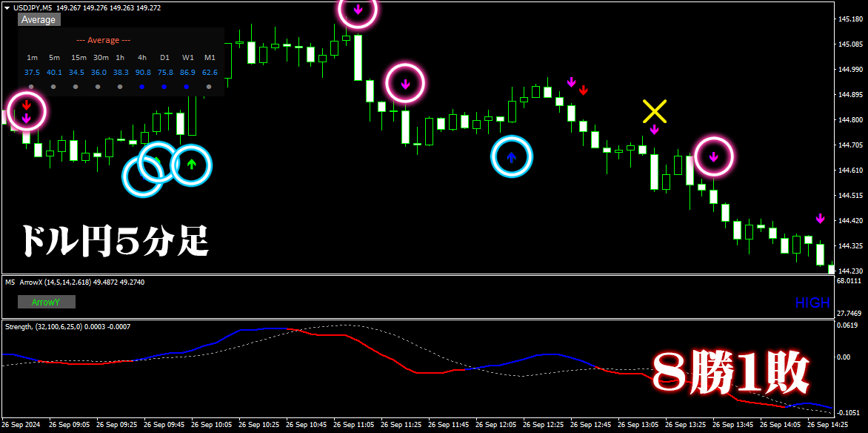Click the magenta down arrow above the 145.180 peak candle

click(x=358, y=9)
